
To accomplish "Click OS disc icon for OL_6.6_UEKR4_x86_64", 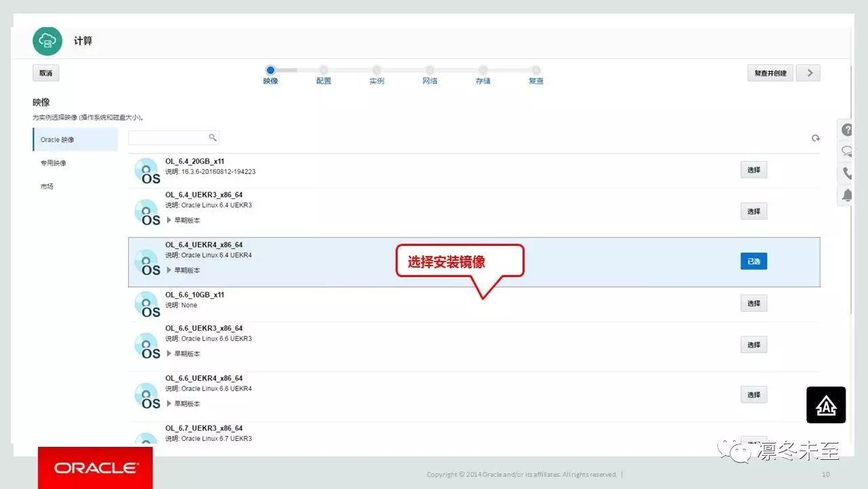I will point(147,396).
